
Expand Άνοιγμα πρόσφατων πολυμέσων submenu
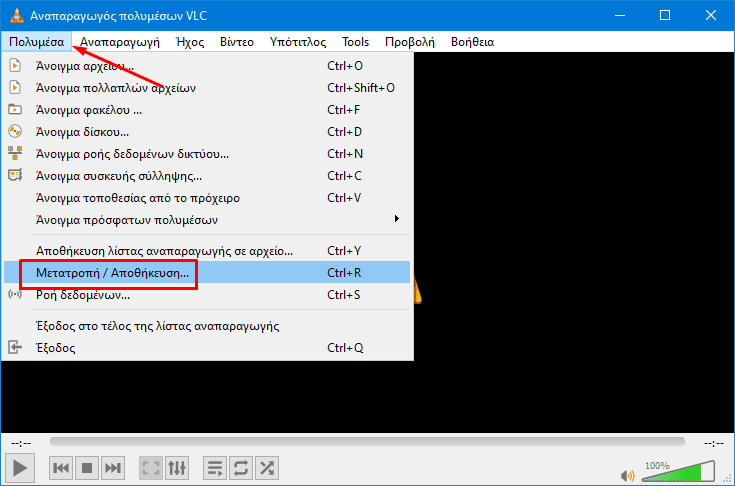[207, 220]
